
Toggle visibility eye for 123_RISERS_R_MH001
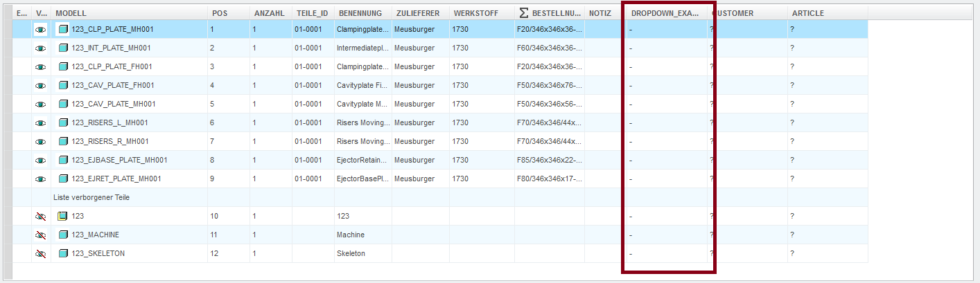pyautogui.click(x=40, y=142)
